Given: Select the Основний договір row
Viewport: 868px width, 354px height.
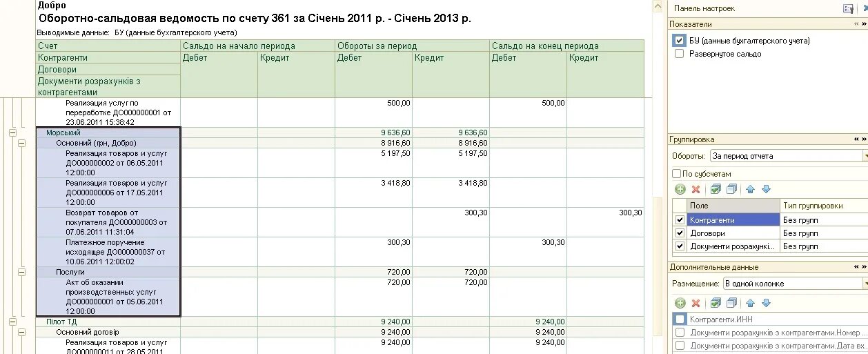Looking at the screenshot, I should click(108, 332).
